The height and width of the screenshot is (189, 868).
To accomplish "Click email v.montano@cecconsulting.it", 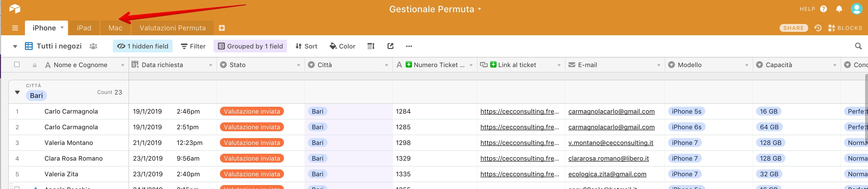I will (611, 143).
